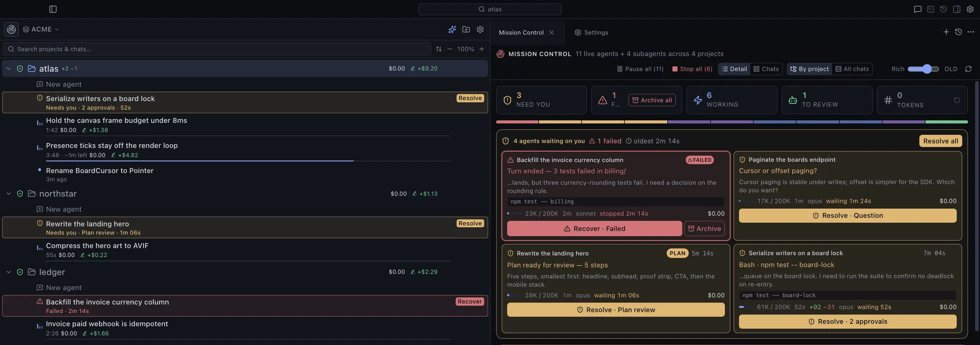Toggle the left sidebar panel icon
The height and width of the screenshot is (345, 980).
tap(53, 9)
